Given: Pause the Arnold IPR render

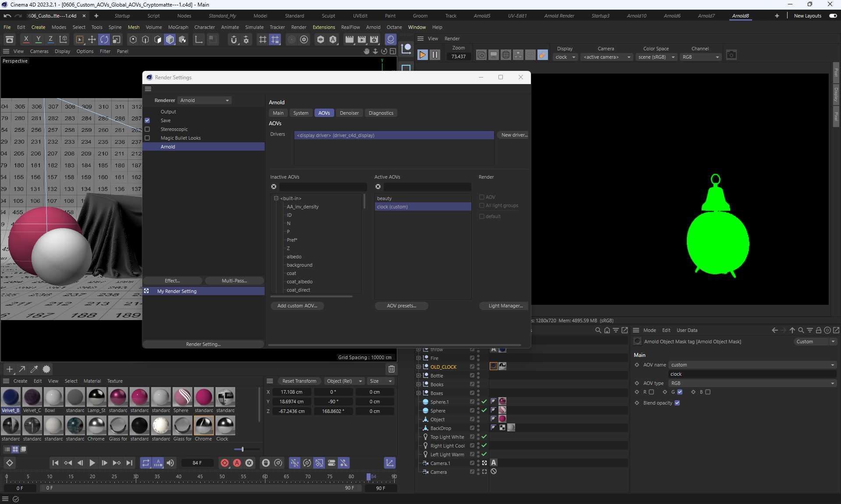Looking at the screenshot, I should point(435,55).
